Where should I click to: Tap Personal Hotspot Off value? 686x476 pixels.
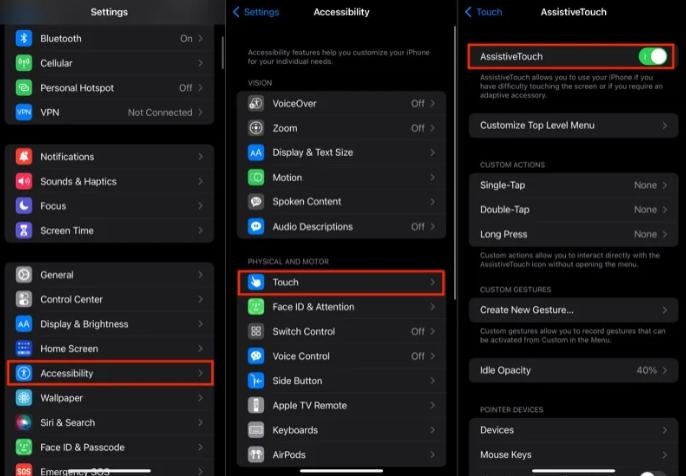click(x=186, y=88)
